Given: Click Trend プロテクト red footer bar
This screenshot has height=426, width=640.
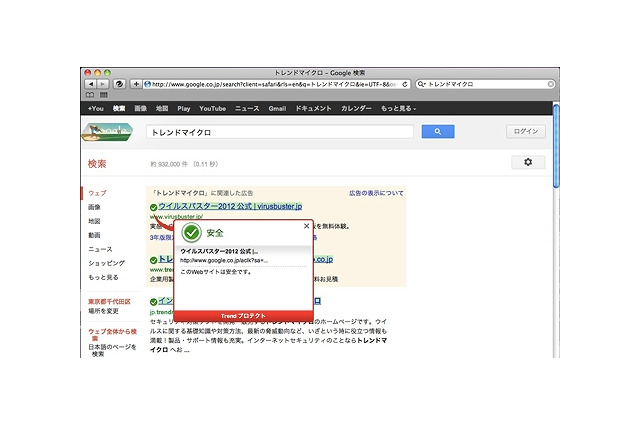Looking at the screenshot, I should [243, 316].
